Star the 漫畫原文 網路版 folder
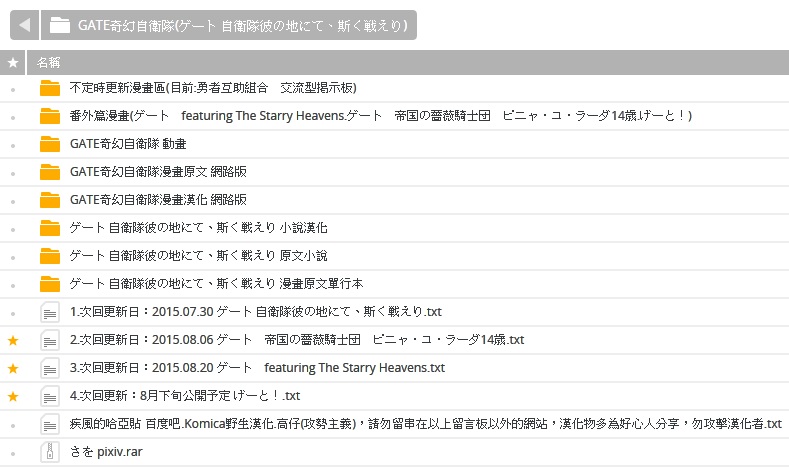 tap(13, 174)
